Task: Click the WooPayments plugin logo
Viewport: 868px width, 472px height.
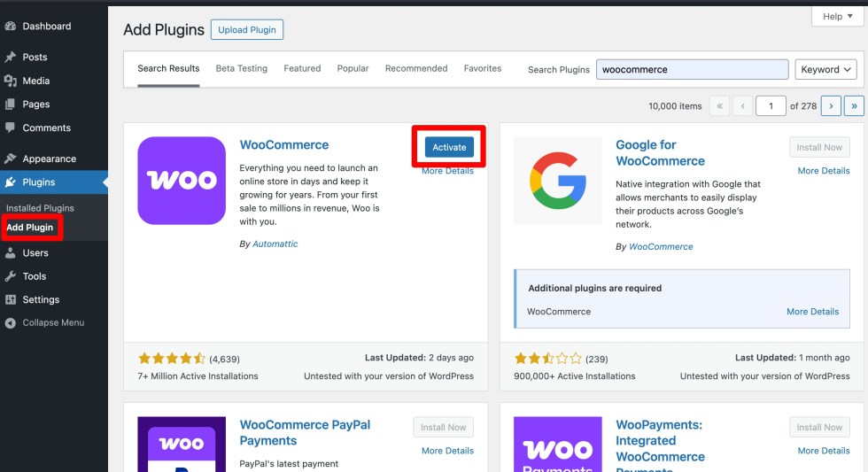Action: [x=557, y=444]
